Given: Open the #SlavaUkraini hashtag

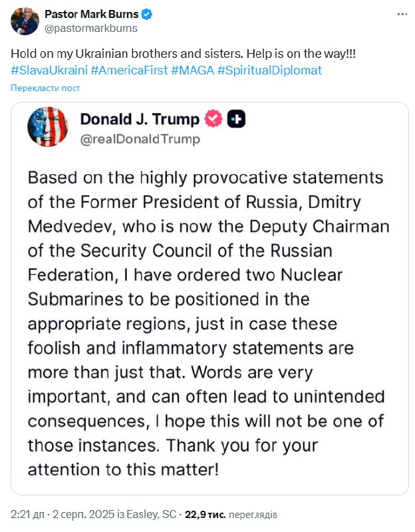Looking at the screenshot, I should pyautogui.click(x=49, y=70).
